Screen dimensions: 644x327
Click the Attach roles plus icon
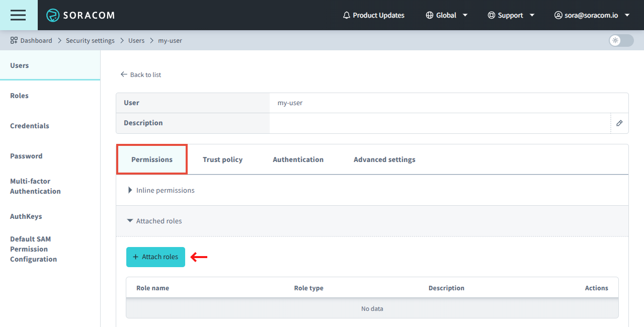point(135,257)
